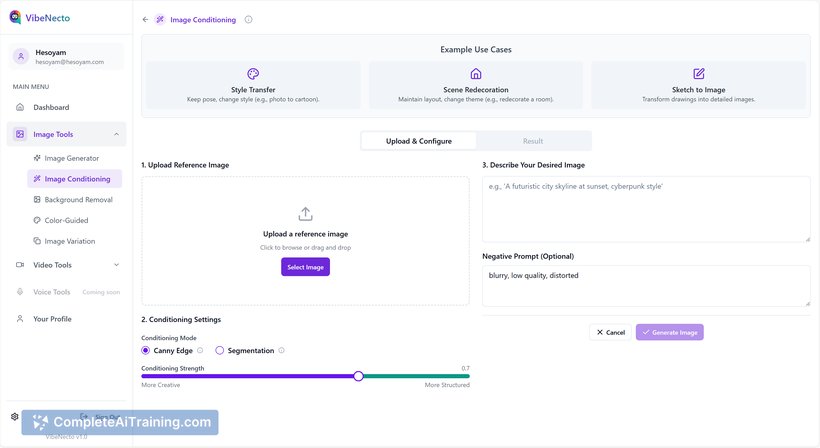The image size is (820, 448).
Task: Click the Negative Prompt text field
Action: pyautogui.click(x=646, y=286)
